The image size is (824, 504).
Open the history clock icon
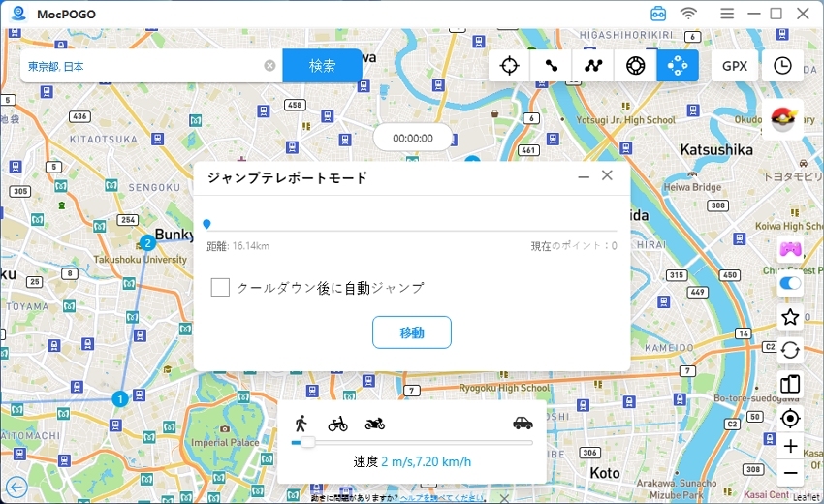click(782, 66)
